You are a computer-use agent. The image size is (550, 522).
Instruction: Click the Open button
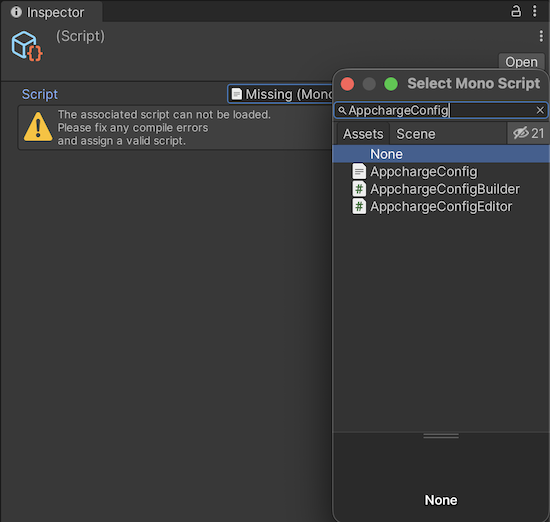[521, 62]
